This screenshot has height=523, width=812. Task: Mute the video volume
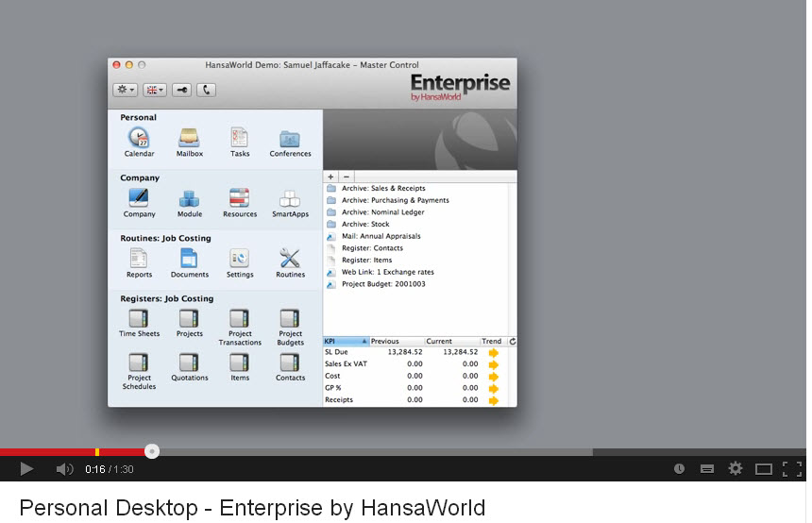pos(64,469)
